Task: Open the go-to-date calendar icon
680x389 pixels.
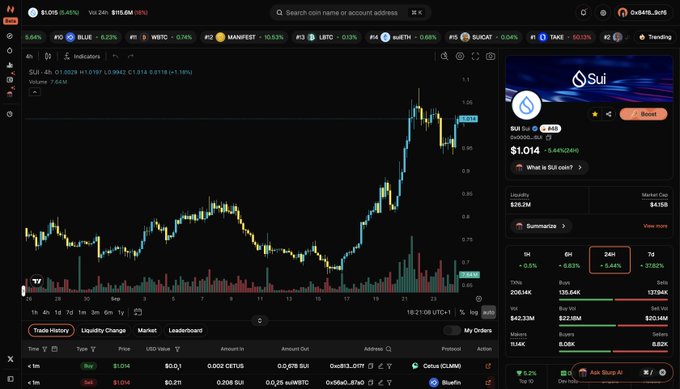Action: click(x=137, y=312)
